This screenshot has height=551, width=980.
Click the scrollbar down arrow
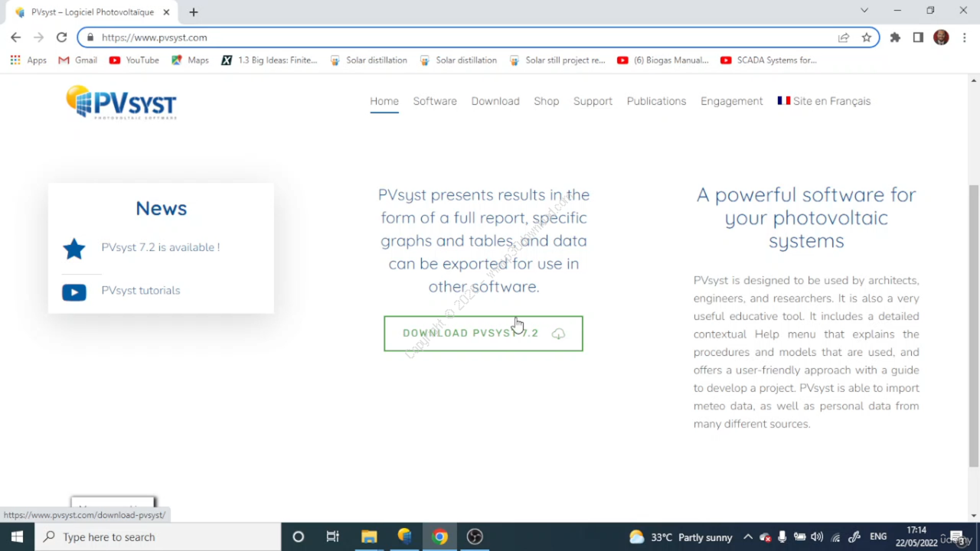(x=974, y=515)
